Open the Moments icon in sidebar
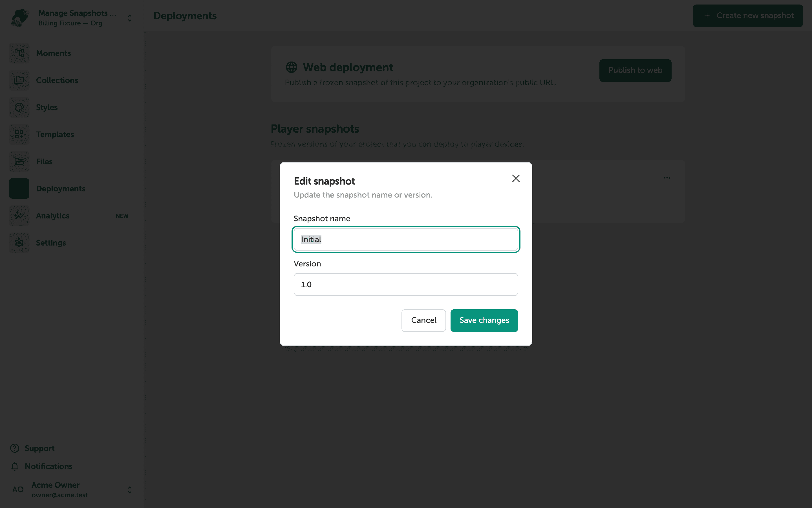This screenshot has width=812, height=508. [x=19, y=53]
